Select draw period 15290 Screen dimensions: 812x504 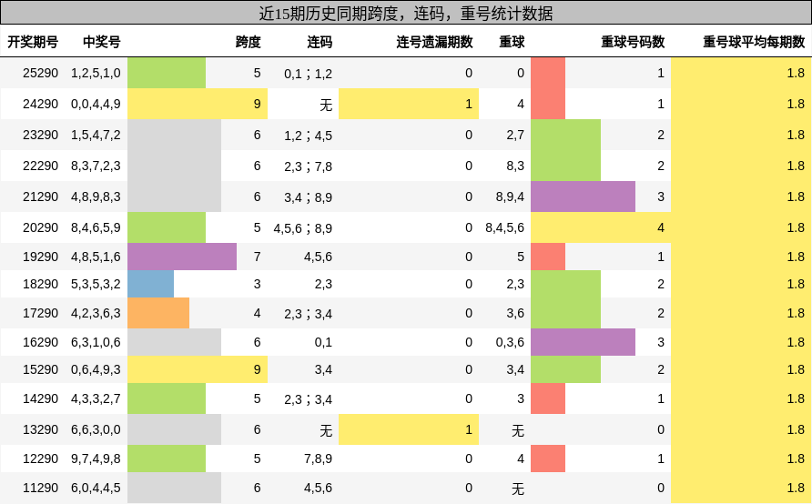pos(40,369)
